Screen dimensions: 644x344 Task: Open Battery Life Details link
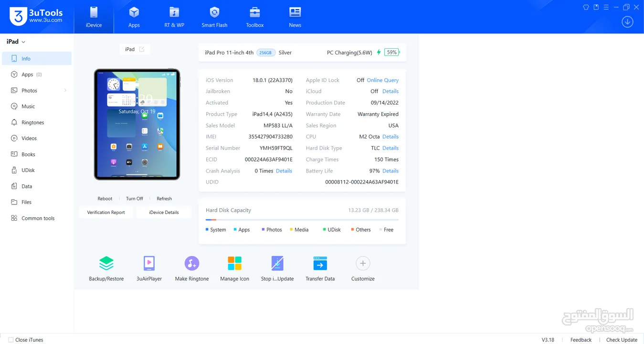tap(390, 171)
